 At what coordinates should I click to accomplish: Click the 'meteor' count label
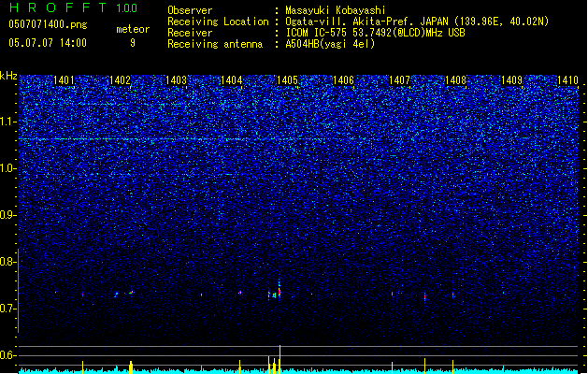pyautogui.click(x=133, y=29)
